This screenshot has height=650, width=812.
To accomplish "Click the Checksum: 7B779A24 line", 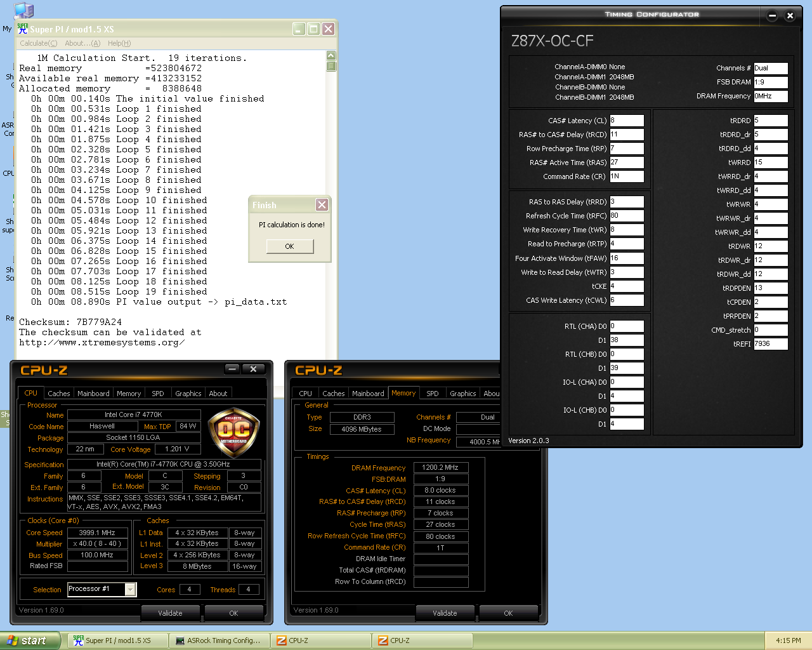I will pyautogui.click(x=70, y=322).
